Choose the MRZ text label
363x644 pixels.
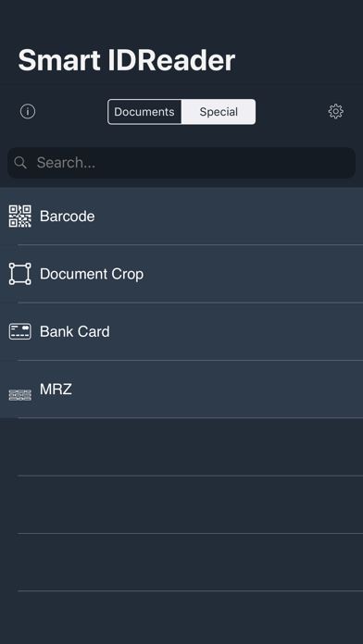coord(56,390)
